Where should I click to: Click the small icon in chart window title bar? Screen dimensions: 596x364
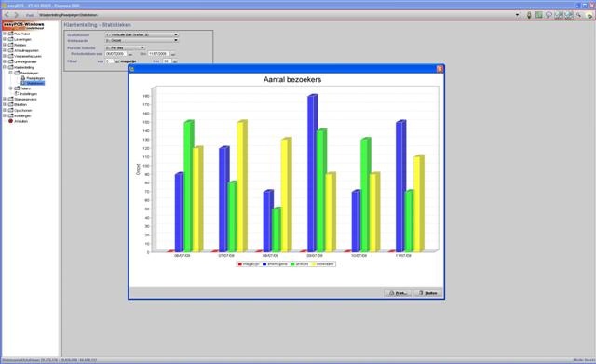point(132,69)
